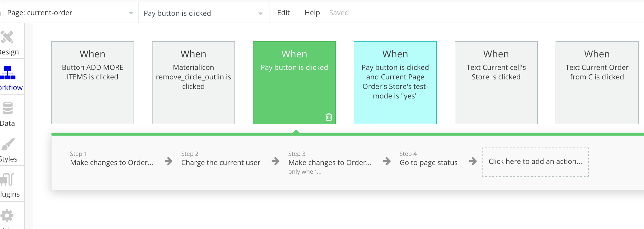
Task: Open the Data tab database icon
Action: tap(8, 109)
